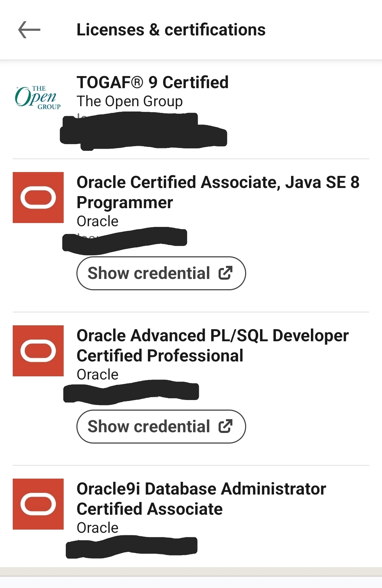This screenshot has width=382, height=588.
Task: Tap Oracle logo beside Oracle9i Database Administrator
Action: (x=38, y=504)
